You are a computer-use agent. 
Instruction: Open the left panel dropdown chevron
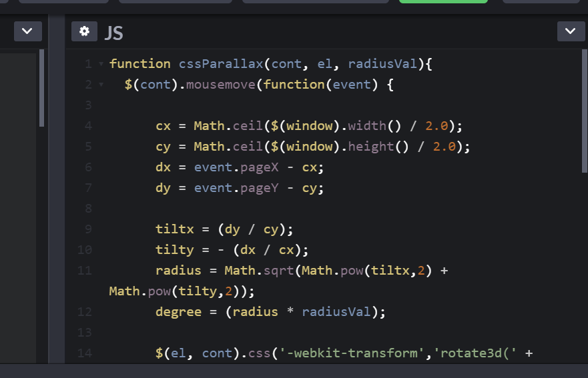pos(28,31)
